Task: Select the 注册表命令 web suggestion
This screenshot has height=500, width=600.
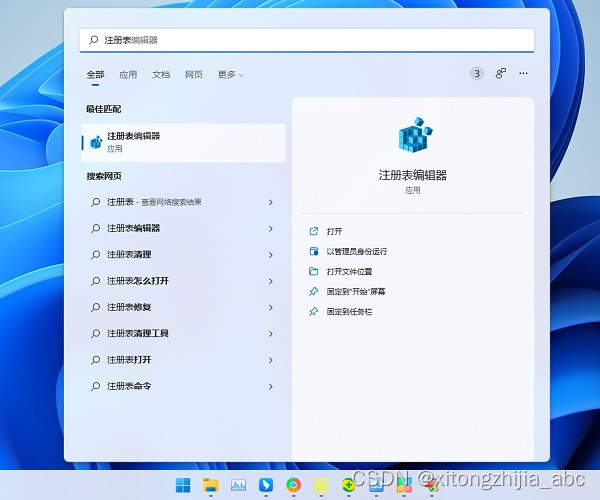Action: (184, 386)
